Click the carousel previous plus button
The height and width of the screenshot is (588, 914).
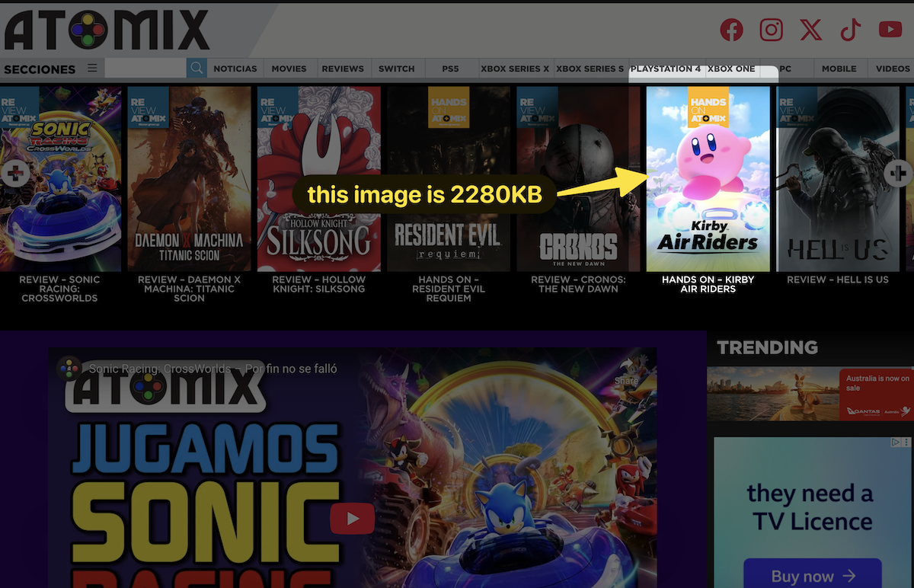coord(14,174)
